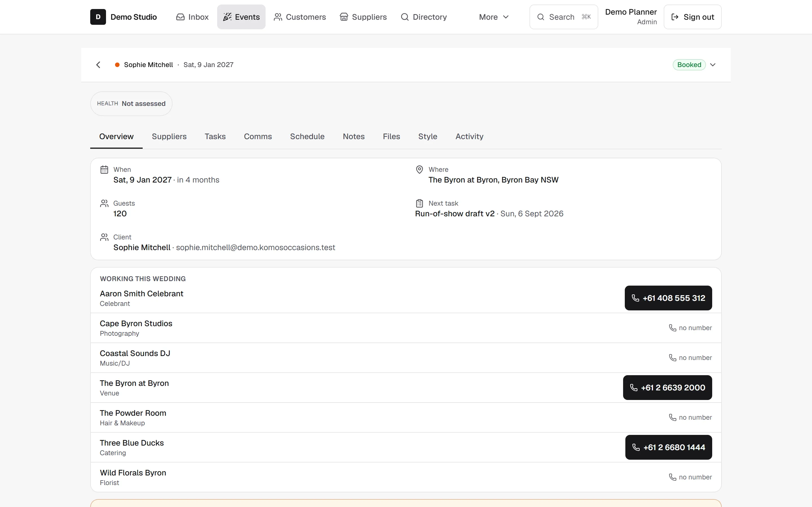This screenshot has width=812, height=507.
Task: Open the Health Not assessed pill
Action: point(131,104)
